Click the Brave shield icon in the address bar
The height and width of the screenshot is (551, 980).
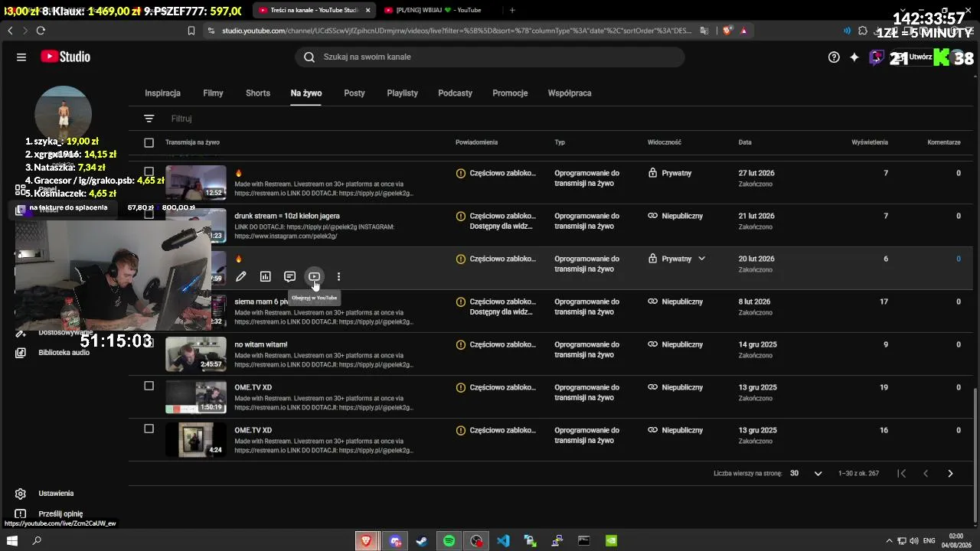[x=727, y=31]
